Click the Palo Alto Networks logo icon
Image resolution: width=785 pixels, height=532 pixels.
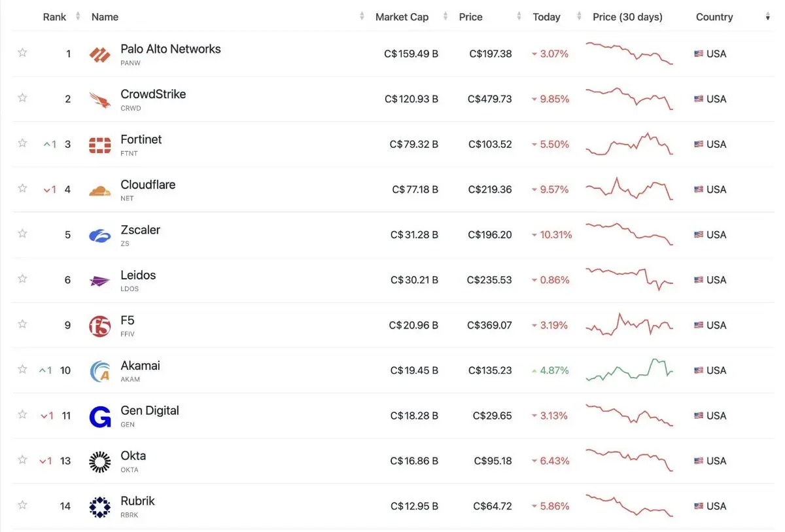99,55
